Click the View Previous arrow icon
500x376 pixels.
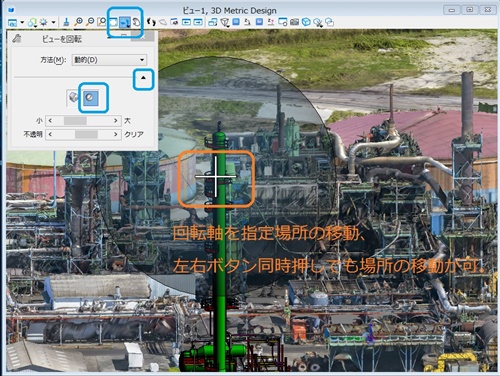pyautogui.click(x=186, y=22)
